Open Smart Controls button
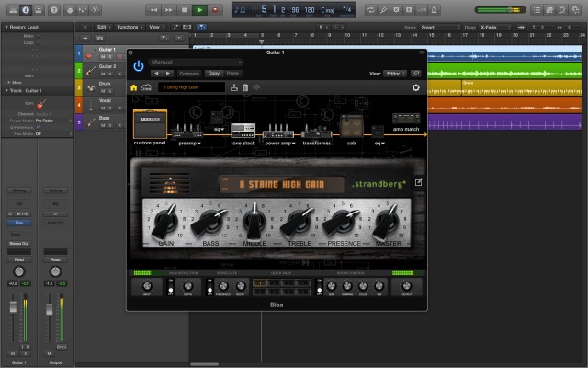The image size is (588, 368). 70,10
